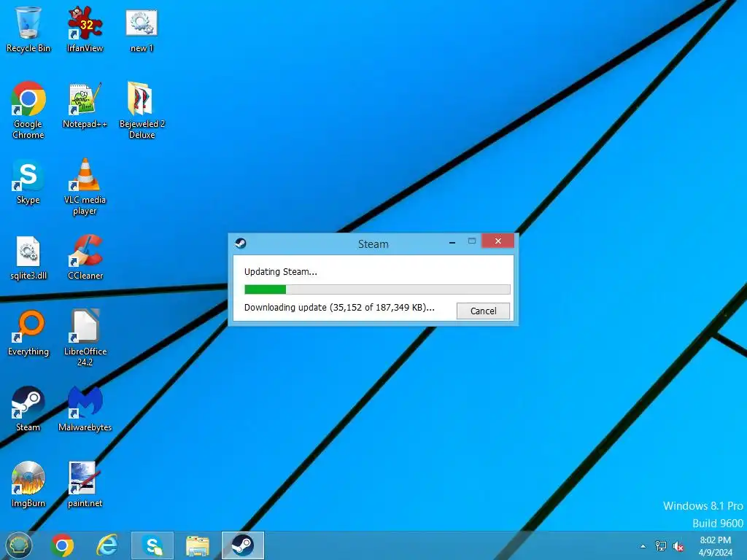Switch to Skype in the taskbar

point(152,545)
